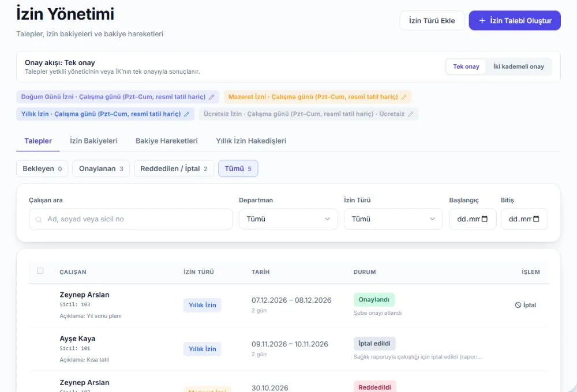Image resolution: width=577 pixels, height=392 pixels.
Task: Open the Departman dropdown
Action: pyautogui.click(x=288, y=219)
